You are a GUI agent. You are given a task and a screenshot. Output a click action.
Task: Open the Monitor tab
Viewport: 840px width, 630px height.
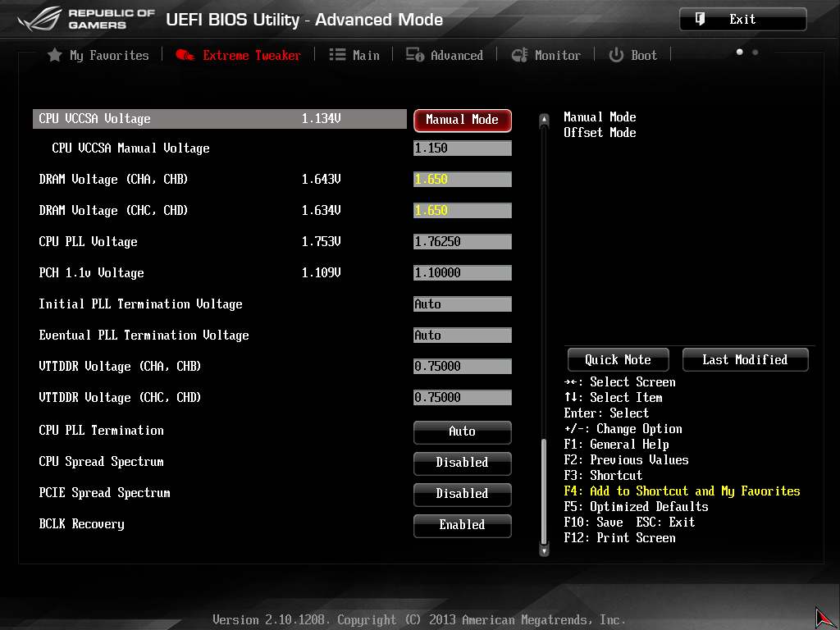click(546, 55)
